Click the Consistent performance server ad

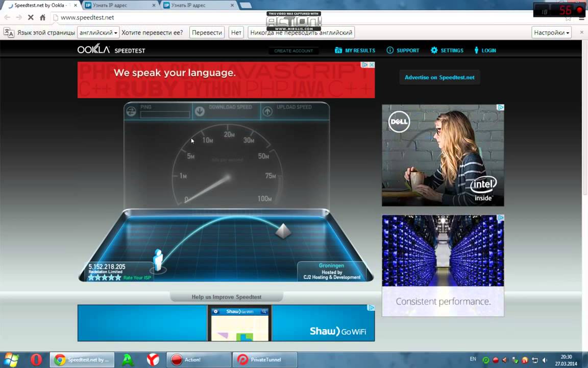coord(443,265)
